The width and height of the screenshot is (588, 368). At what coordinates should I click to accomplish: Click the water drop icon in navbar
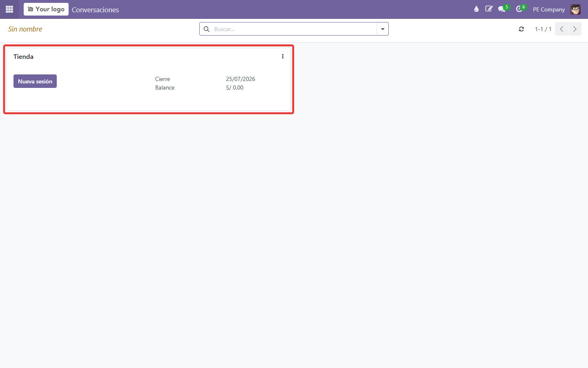pos(476,9)
